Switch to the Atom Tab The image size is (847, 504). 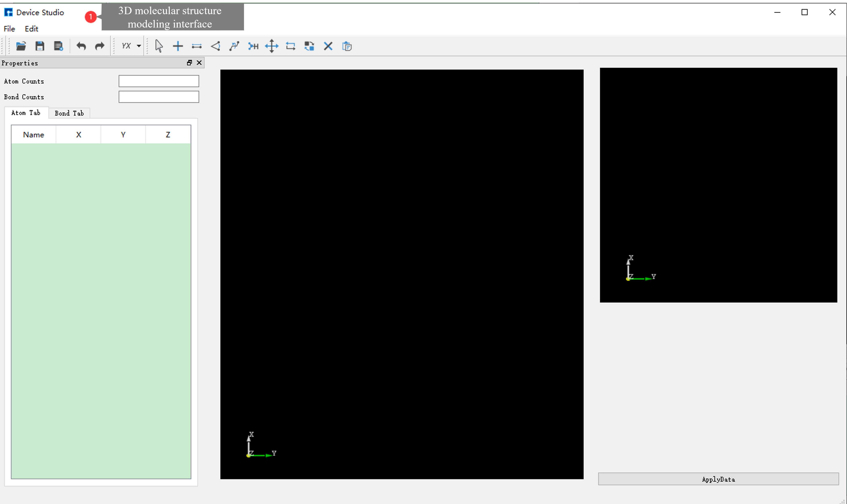26,113
